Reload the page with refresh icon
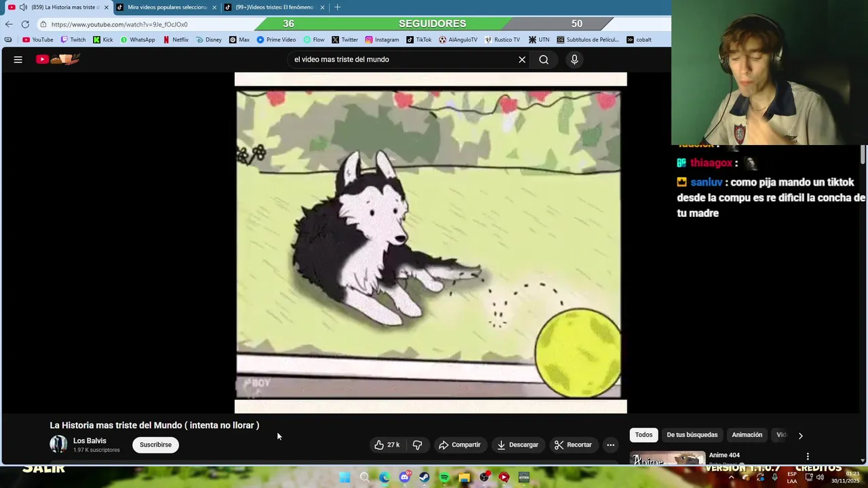Screen dimensions: 868x488 [x=25, y=24]
